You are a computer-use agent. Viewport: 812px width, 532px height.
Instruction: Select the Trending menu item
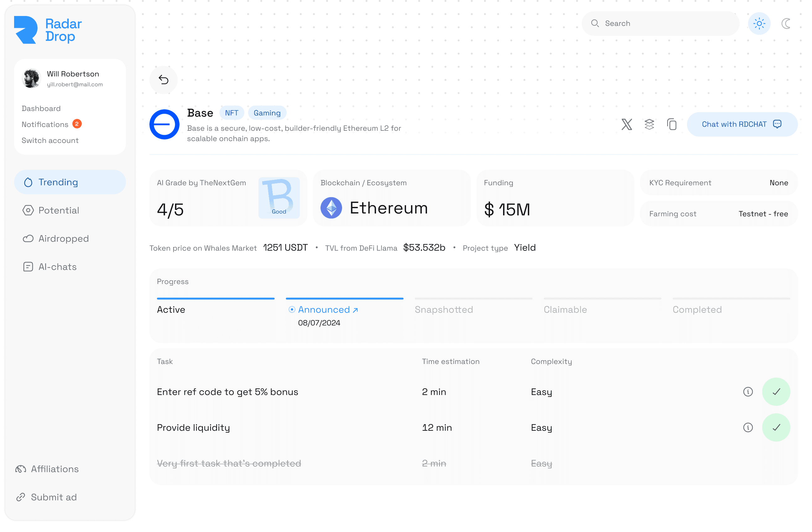70,182
